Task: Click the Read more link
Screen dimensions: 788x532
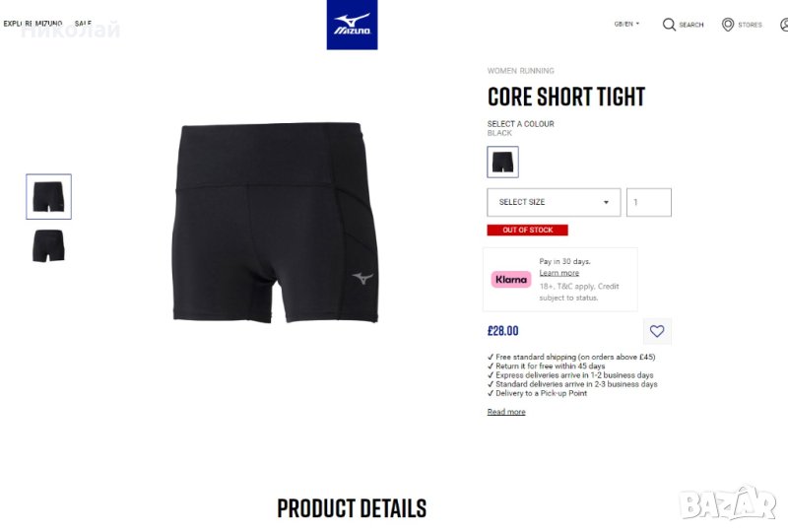Action: click(506, 412)
